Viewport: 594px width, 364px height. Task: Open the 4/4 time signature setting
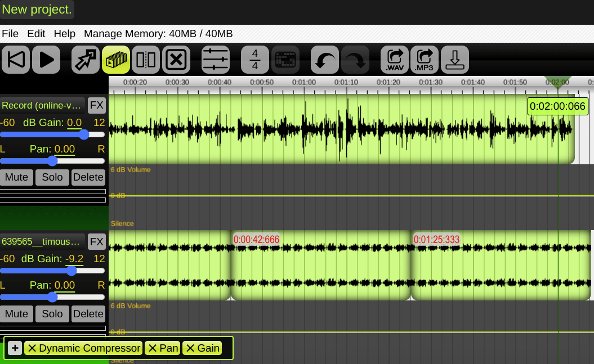coord(255,60)
